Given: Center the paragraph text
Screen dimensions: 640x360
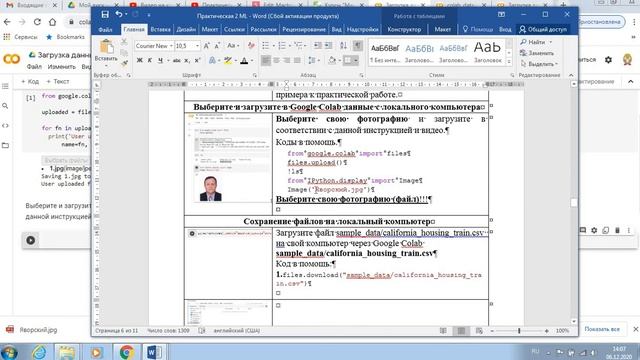Looking at the screenshot, I should pyautogui.click(x=276, y=60).
